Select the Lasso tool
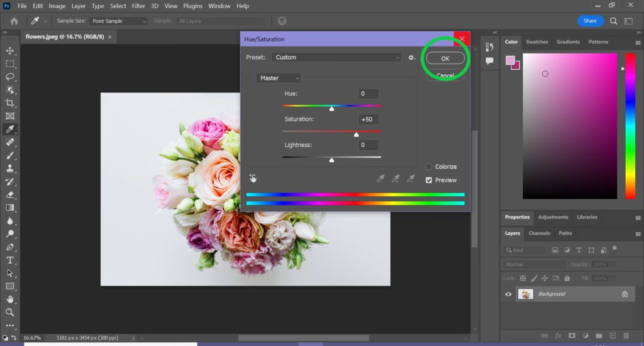The height and width of the screenshot is (346, 644). point(10,77)
